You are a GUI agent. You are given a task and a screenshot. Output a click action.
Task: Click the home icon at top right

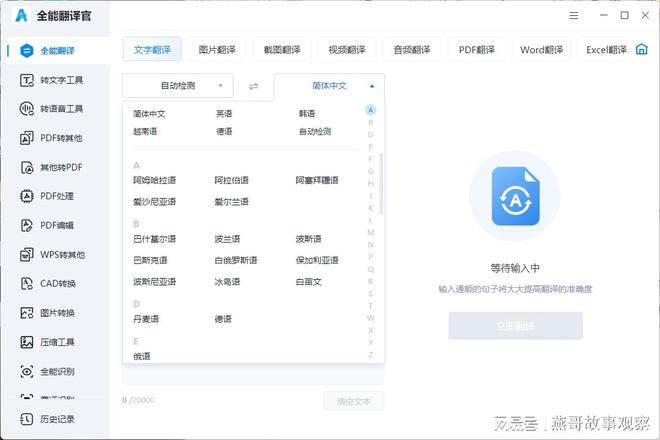coord(642,50)
